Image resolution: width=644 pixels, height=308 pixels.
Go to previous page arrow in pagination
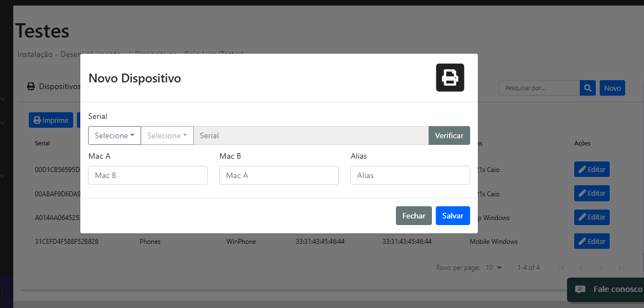[x=582, y=268]
